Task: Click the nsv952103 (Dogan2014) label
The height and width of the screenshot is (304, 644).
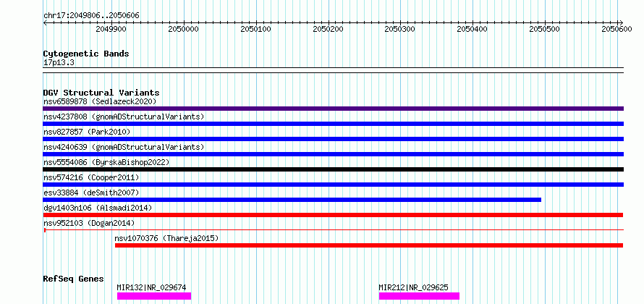Action: point(89,223)
